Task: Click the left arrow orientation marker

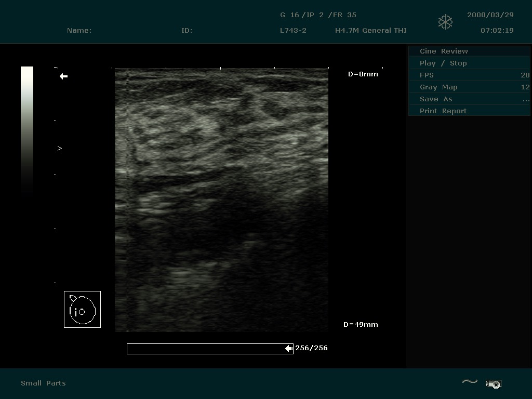Action: [x=63, y=76]
